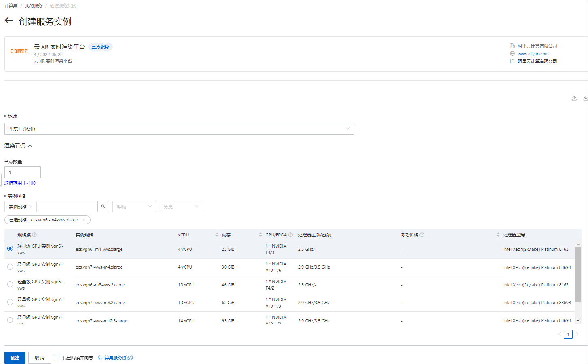This screenshot has height=364, width=588.
Task: Click the upload icon above the form
Action: tap(574, 98)
